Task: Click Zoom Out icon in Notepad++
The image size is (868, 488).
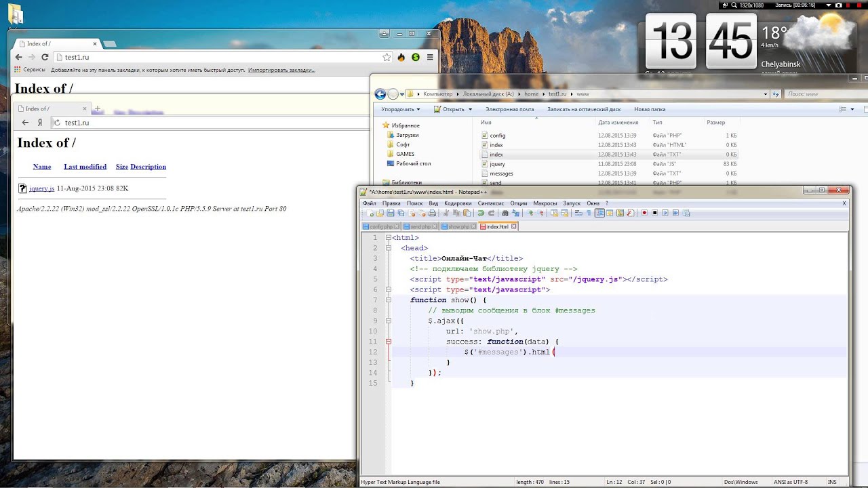Action: click(x=540, y=213)
